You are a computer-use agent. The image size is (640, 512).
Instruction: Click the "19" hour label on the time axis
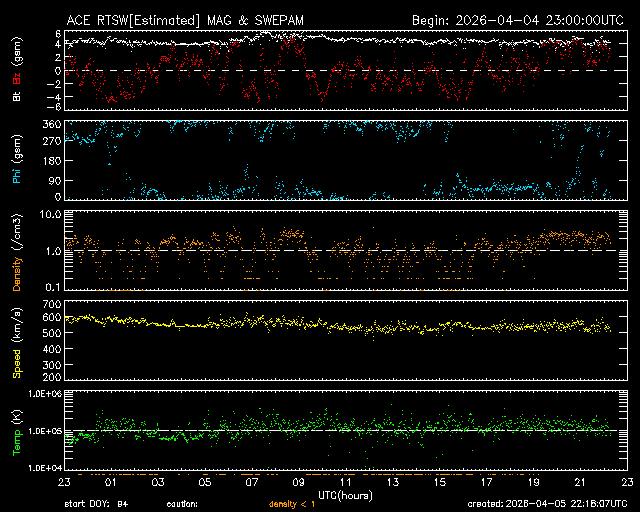click(533, 482)
